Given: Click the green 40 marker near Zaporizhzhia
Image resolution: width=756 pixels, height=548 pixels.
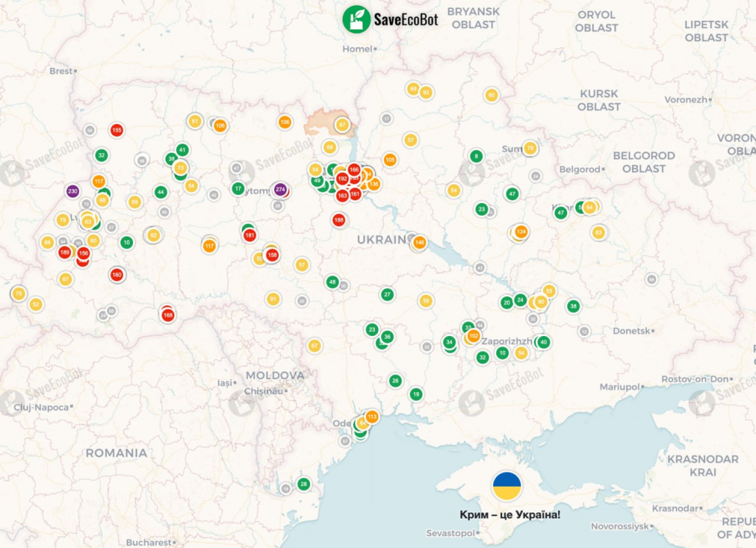Looking at the screenshot, I should pos(543,342).
